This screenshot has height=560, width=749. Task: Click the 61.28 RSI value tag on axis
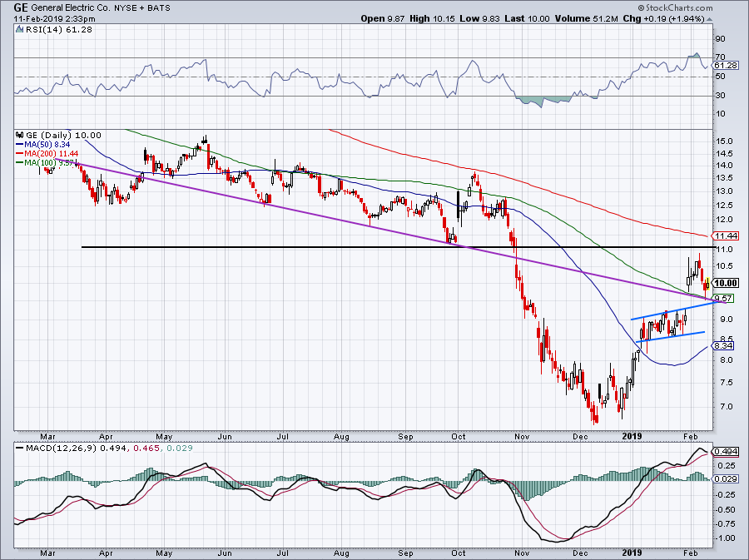coord(726,66)
